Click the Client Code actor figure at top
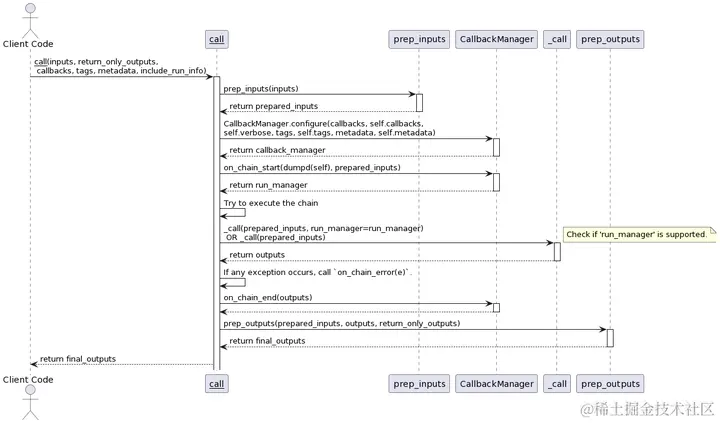The height and width of the screenshot is (423, 720). 30,20
